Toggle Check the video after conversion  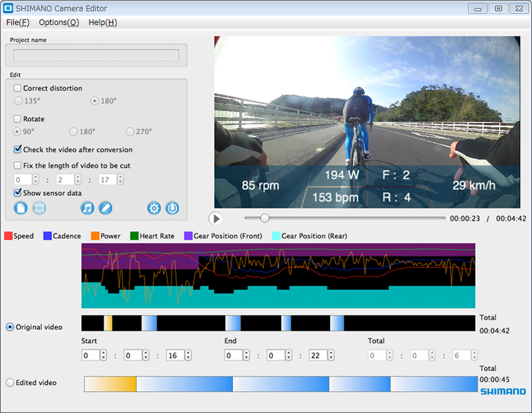(18, 149)
